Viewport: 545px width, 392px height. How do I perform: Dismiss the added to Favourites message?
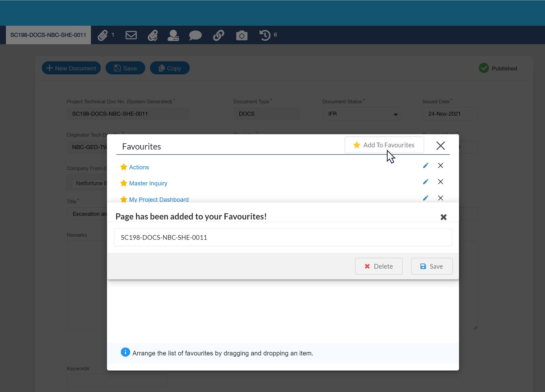[443, 217]
